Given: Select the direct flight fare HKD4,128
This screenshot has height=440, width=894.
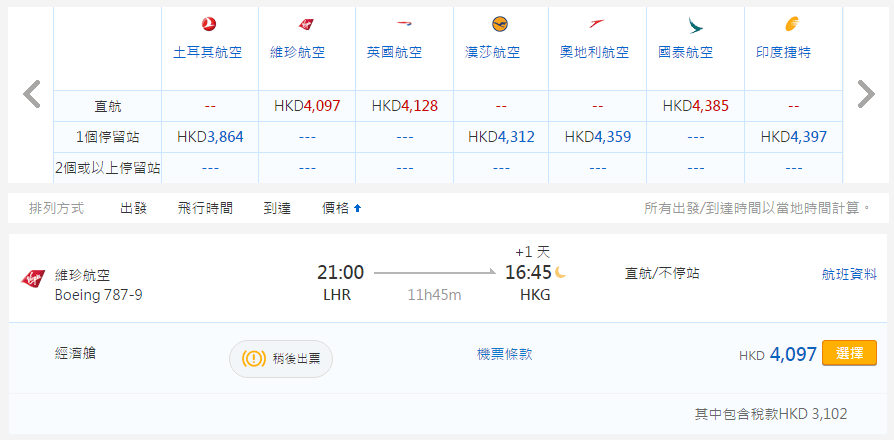Looking at the screenshot, I should [404, 105].
